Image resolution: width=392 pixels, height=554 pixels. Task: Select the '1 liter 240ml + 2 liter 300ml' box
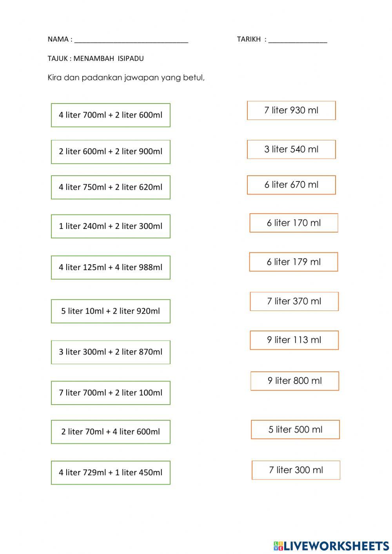[111, 226]
